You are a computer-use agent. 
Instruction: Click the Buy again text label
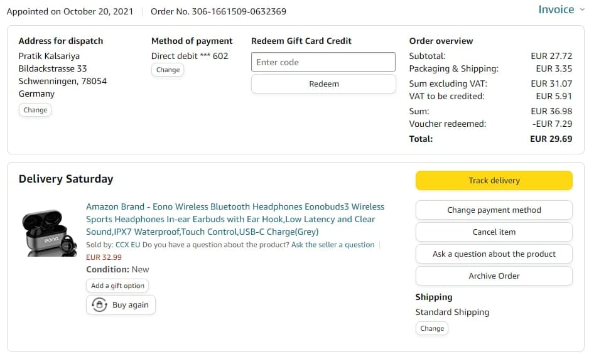(x=131, y=305)
